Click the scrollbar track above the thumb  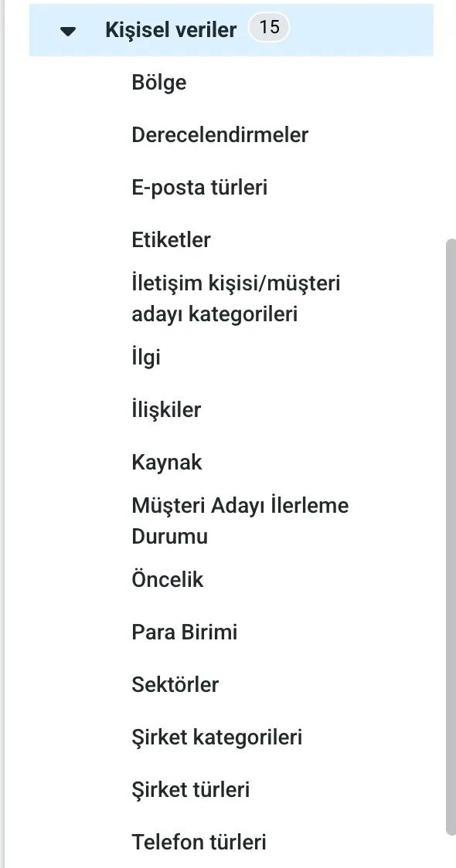pos(451,120)
